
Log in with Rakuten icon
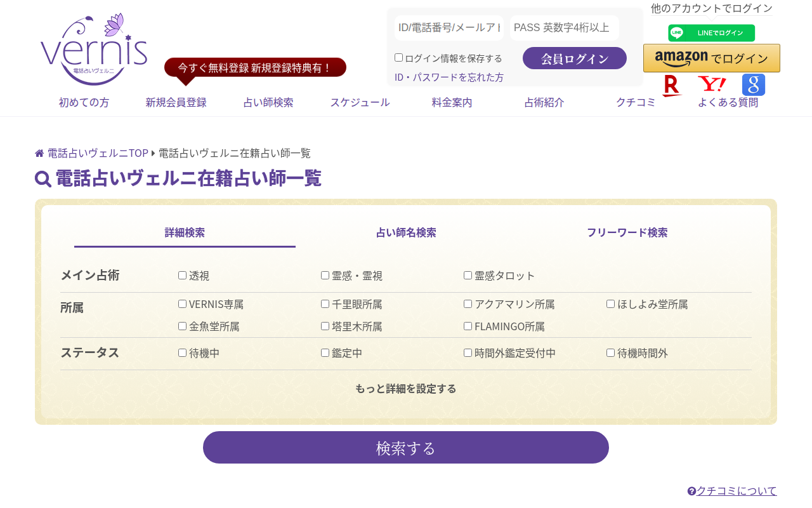click(x=671, y=85)
